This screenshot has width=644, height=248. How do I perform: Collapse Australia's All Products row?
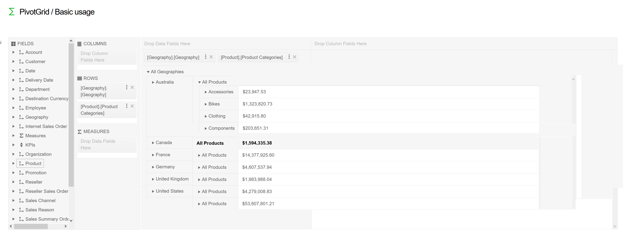tap(199, 82)
